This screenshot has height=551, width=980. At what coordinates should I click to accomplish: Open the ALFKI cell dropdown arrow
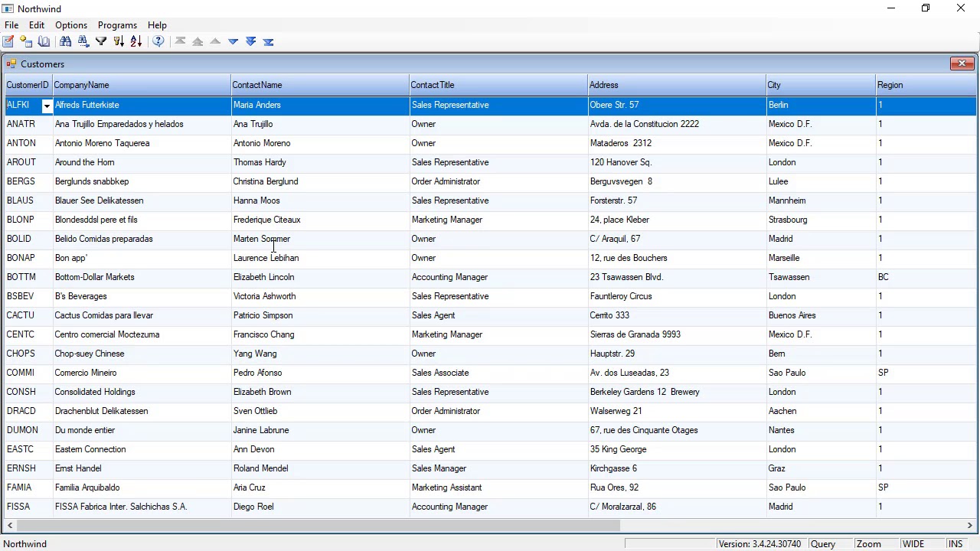tap(47, 106)
